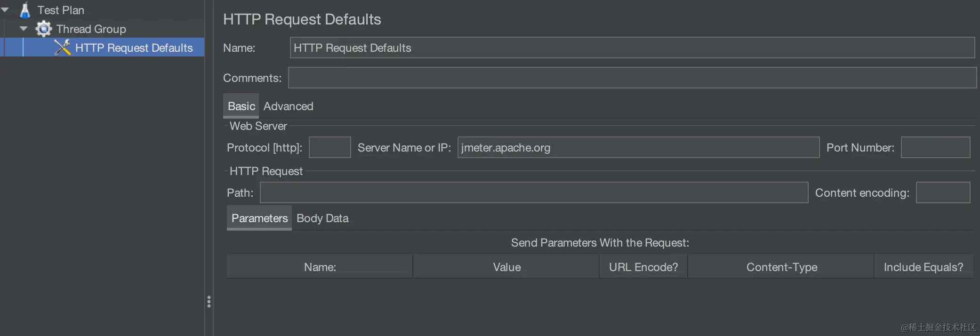Image resolution: width=980 pixels, height=336 pixels.
Task: Click the Path input field
Action: [534, 192]
